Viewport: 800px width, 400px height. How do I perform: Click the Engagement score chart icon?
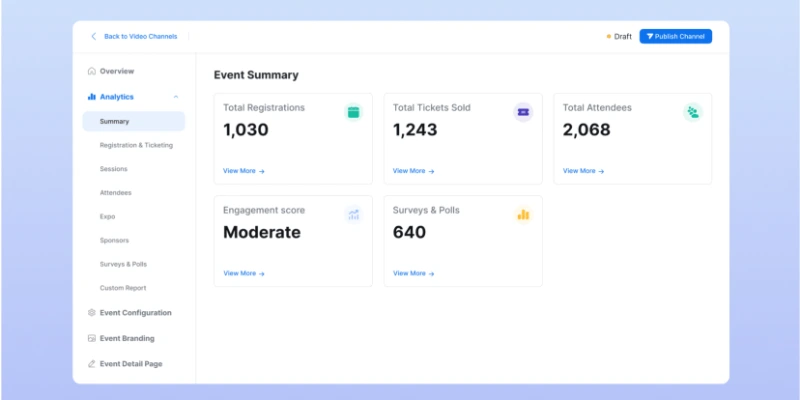pyautogui.click(x=353, y=214)
